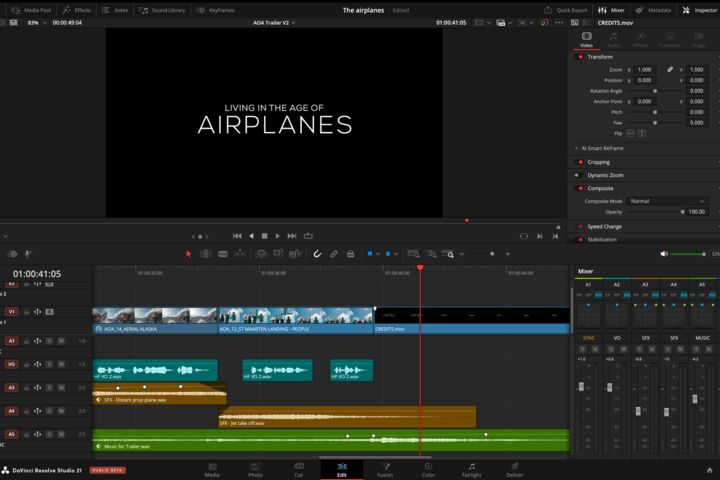Screen dimensions: 720x480
Task: Toggle the Speed Change enable switch
Action: click(579, 226)
